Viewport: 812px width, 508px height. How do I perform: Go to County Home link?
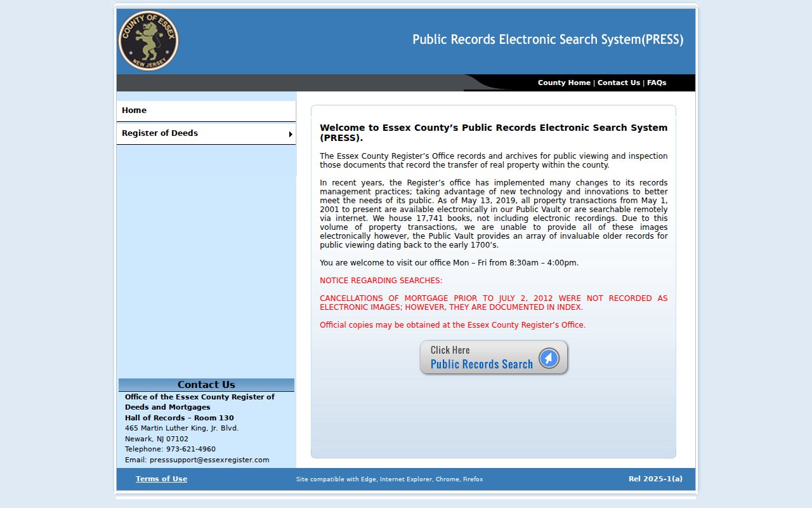[x=564, y=83]
